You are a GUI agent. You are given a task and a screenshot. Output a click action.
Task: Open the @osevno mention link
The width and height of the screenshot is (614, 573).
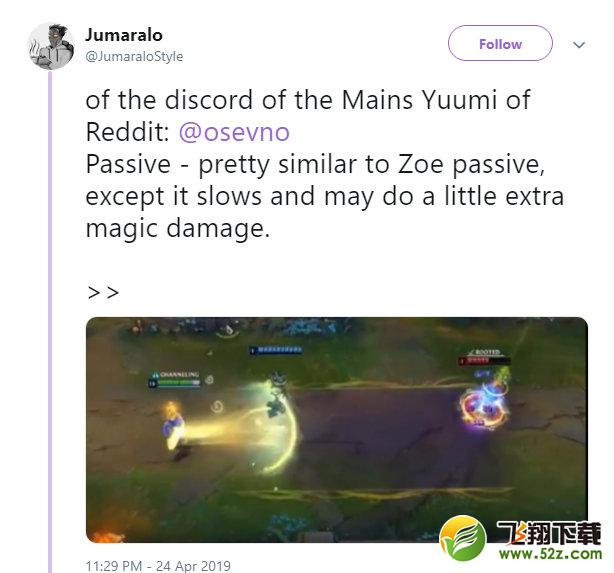(234, 132)
